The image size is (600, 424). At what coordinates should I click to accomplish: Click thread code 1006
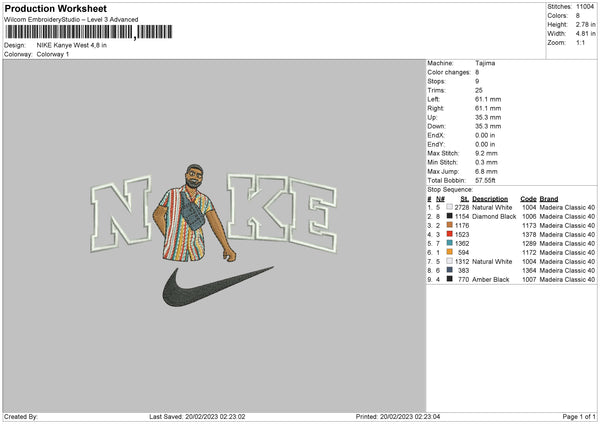(x=529, y=217)
